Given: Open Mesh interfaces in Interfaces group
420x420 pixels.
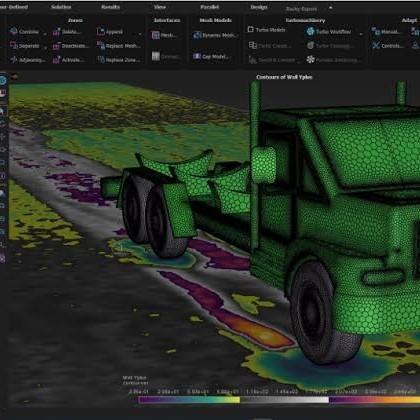Looking at the screenshot, I should coord(164,35).
